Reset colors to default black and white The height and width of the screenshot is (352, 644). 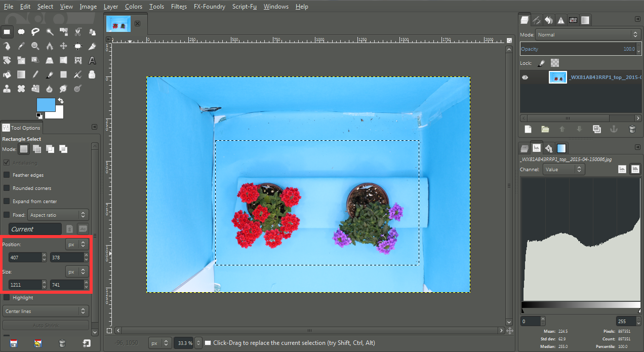[x=39, y=116]
